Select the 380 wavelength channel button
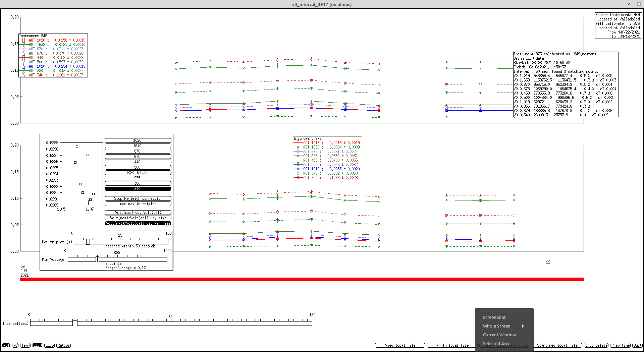Image resolution: width=644 pixels, height=352 pixels. [x=138, y=183]
